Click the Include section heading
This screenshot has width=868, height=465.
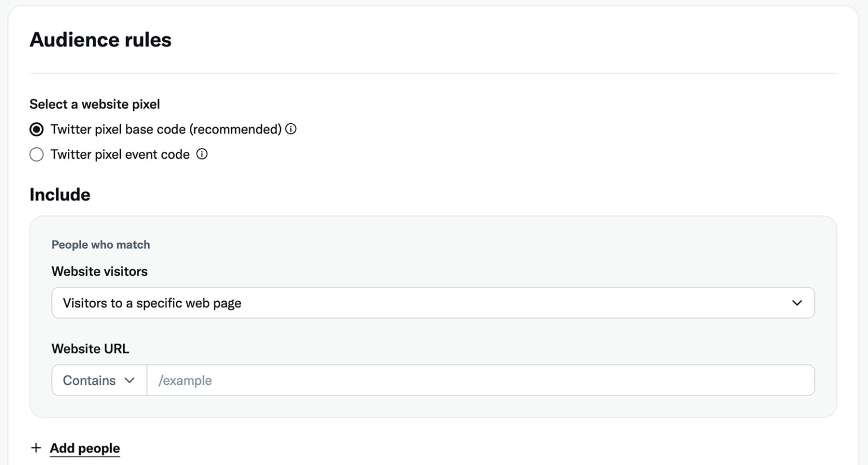(60, 194)
